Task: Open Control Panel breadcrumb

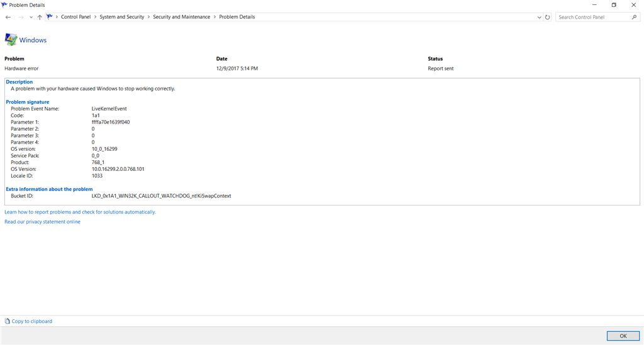Action: pyautogui.click(x=76, y=17)
